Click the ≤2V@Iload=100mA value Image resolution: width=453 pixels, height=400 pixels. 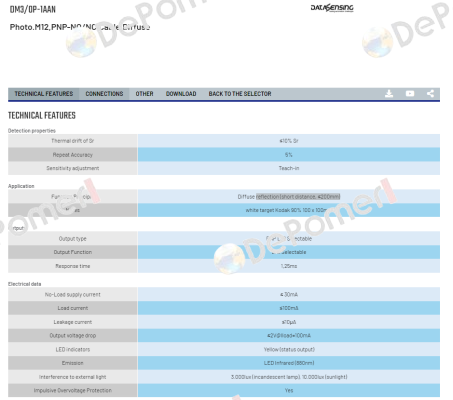pyautogui.click(x=289, y=336)
